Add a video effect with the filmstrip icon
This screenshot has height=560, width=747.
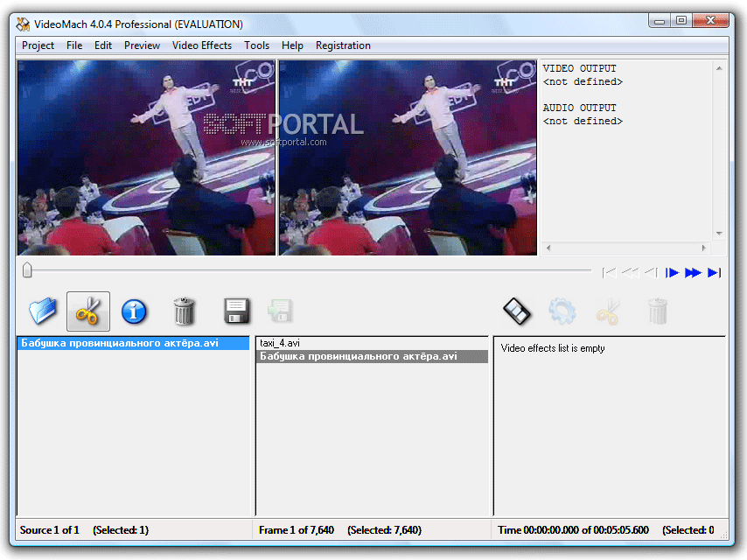(x=517, y=311)
